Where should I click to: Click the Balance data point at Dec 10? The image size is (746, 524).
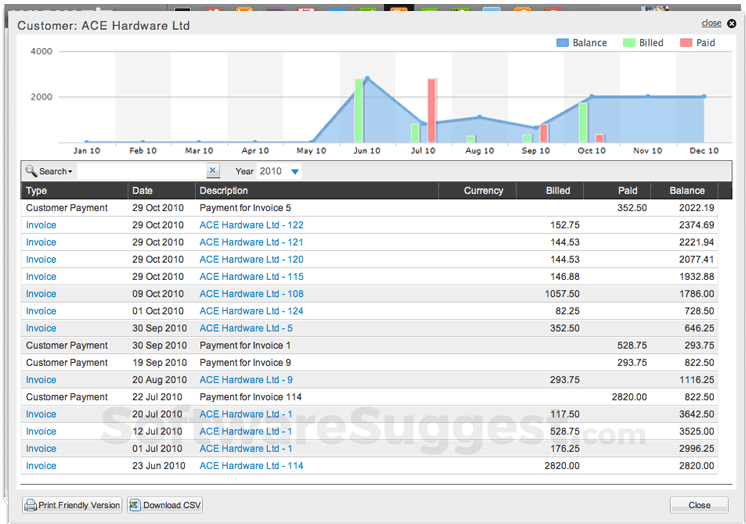[x=704, y=96]
